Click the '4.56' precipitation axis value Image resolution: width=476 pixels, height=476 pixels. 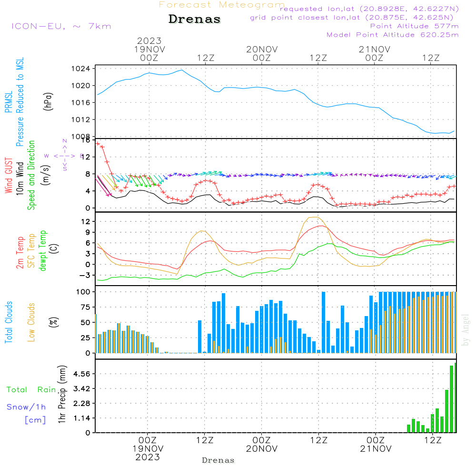click(x=82, y=374)
